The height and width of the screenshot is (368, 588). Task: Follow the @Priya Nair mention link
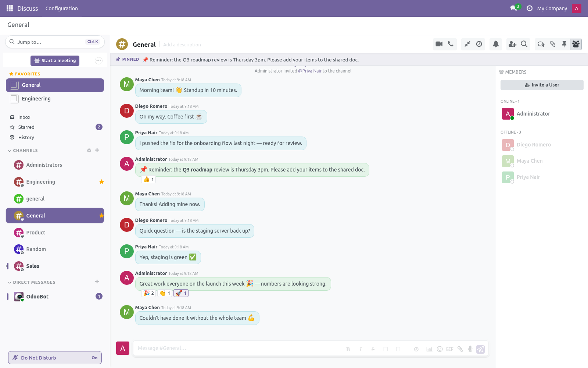point(310,71)
